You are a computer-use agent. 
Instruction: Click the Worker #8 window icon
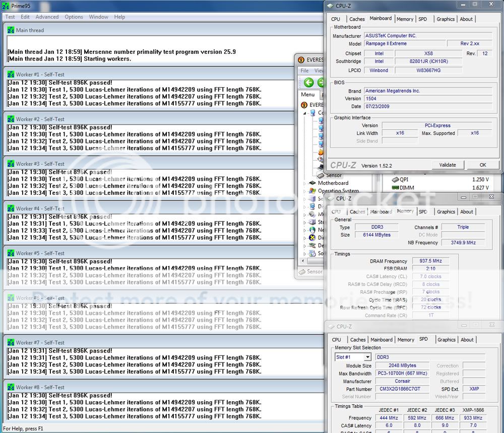tap(11, 387)
